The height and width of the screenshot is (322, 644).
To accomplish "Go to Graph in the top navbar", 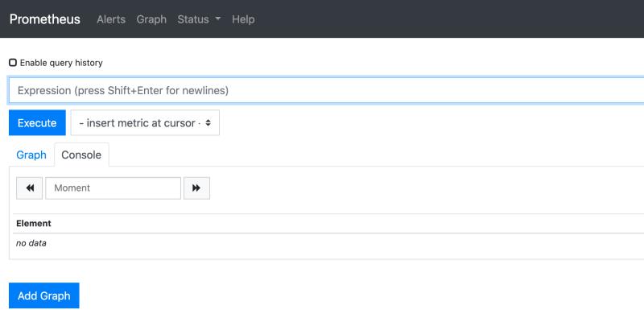I will pos(151,19).
